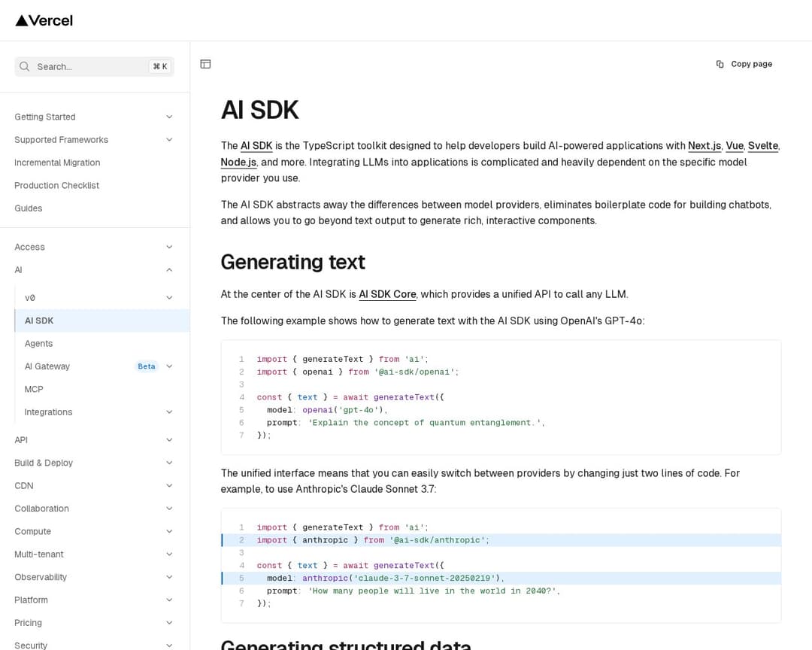The image size is (812, 650).
Task: Expand the Access section chevron
Action: click(169, 248)
